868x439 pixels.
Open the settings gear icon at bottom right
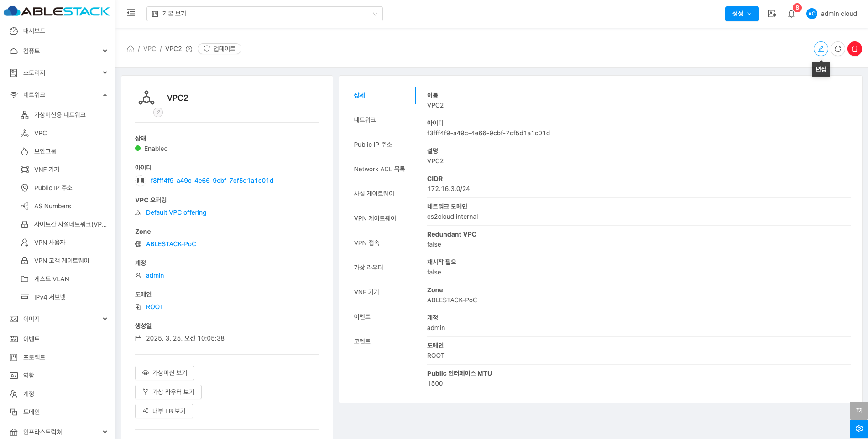click(858, 429)
